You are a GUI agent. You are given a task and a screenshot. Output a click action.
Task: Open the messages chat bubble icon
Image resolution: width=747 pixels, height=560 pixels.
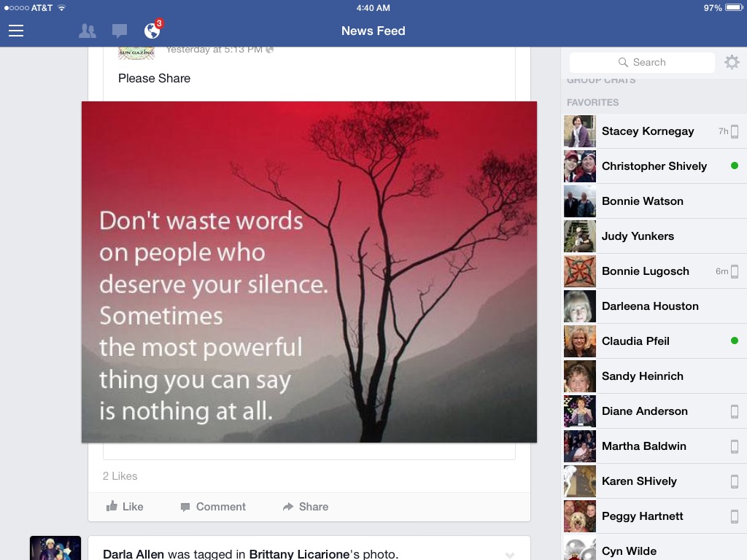[x=120, y=31]
